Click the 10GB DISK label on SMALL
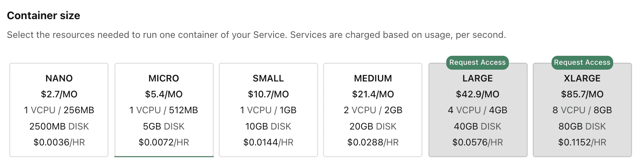 (268, 127)
